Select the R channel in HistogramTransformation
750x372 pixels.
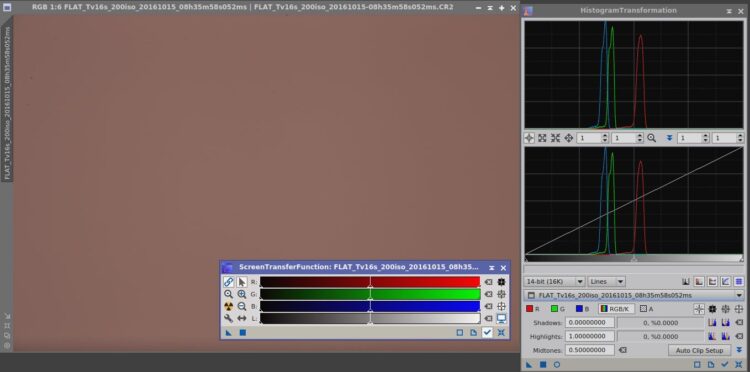tap(533, 309)
